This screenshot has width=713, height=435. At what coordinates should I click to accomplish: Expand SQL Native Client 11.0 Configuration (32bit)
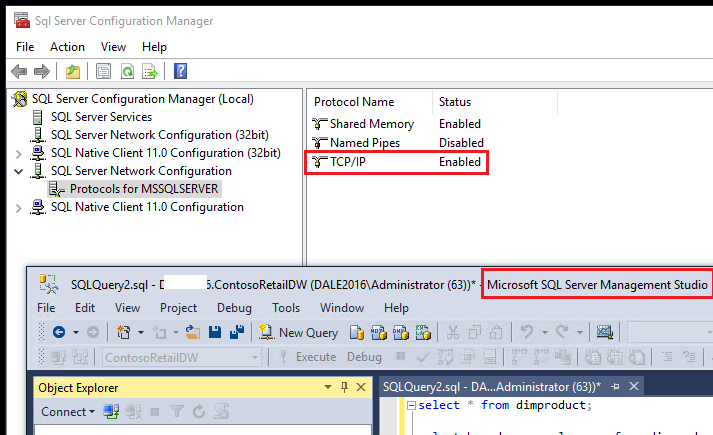(x=18, y=154)
